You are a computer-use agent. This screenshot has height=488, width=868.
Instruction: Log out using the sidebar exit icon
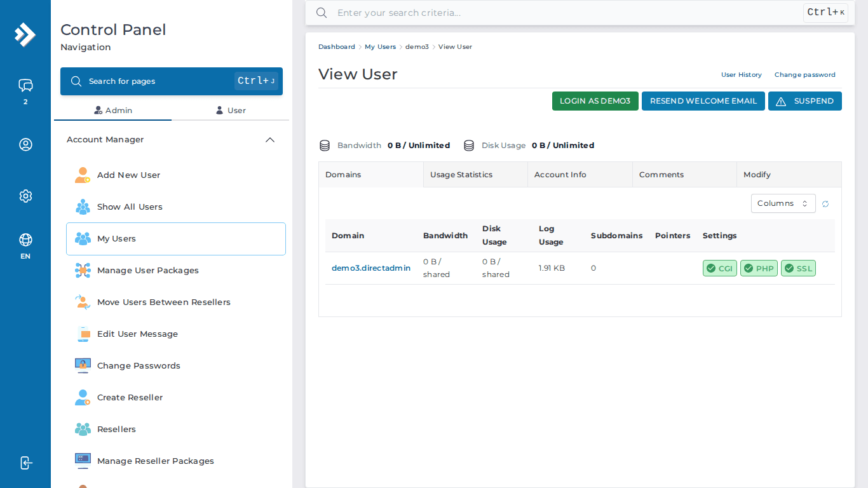tap(25, 463)
